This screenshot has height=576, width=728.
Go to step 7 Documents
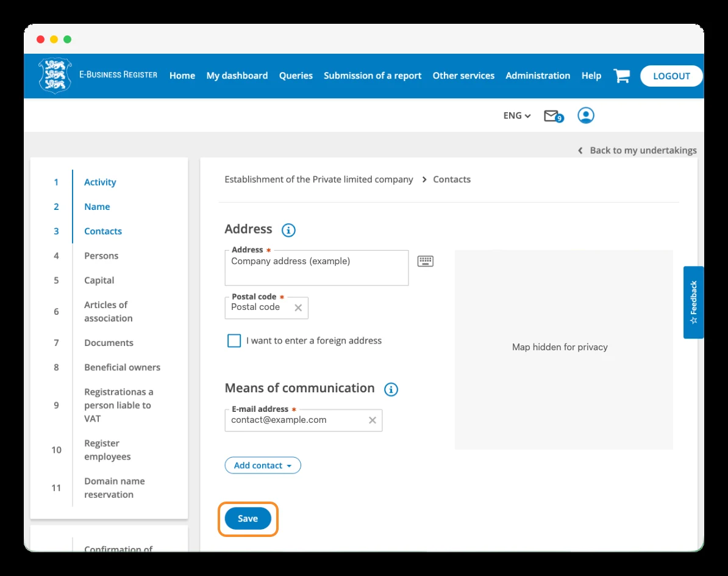click(109, 343)
